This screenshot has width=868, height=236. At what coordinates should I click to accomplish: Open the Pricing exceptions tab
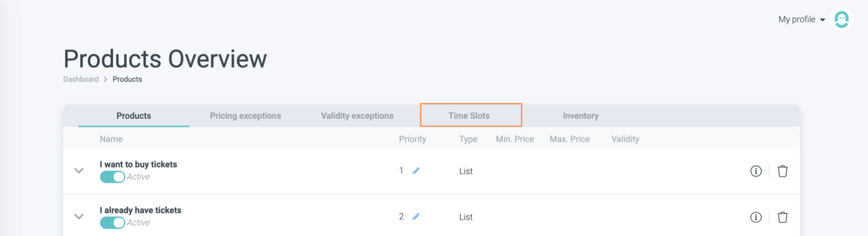pyautogui.click(x=245, y=115)
